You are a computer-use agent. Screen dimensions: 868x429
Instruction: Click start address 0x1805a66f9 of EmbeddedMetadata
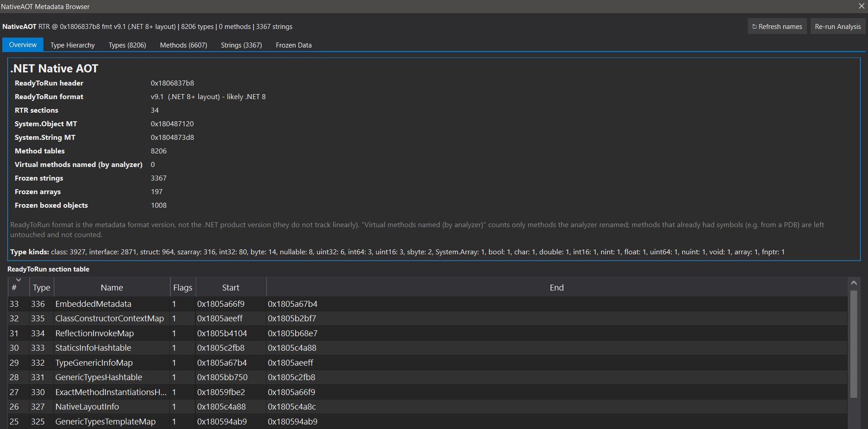pyautogui.click(x=221, y=304)
